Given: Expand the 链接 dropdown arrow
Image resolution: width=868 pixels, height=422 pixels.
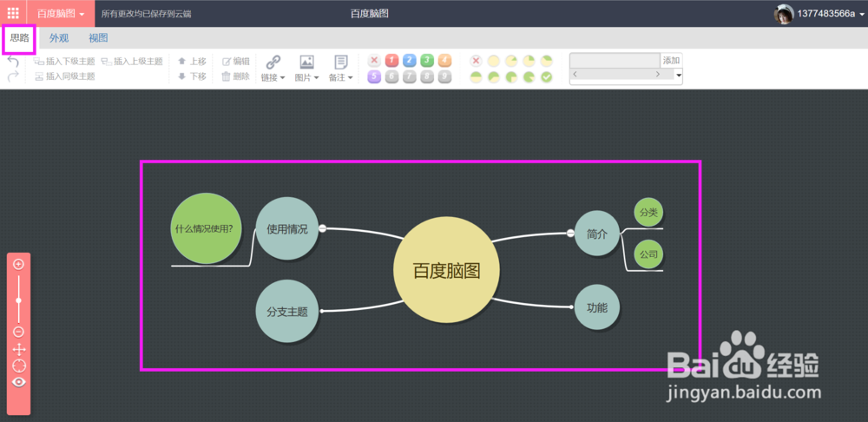Looking at the screenshot, I should [282, 78].
